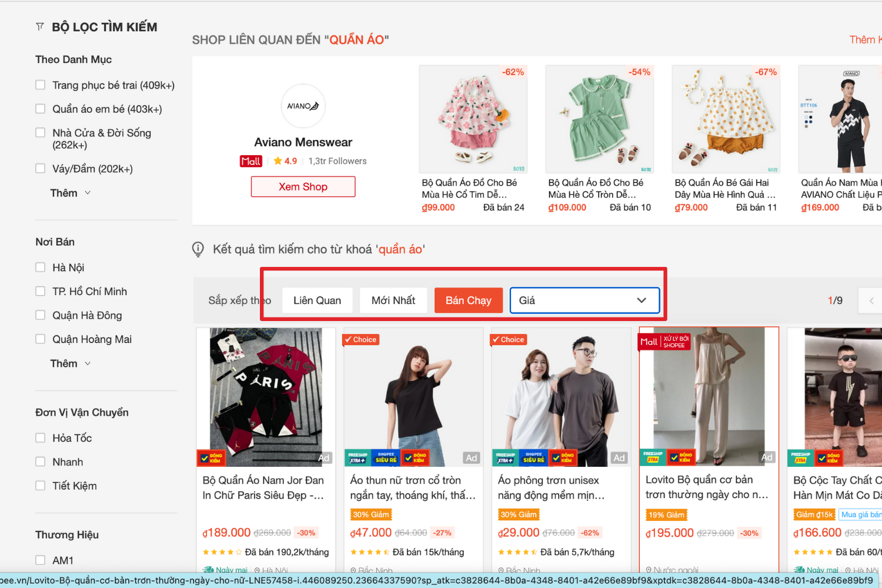Expand Thêm under Nơi Bán locations
882x588 pixels.
[71, 363]
